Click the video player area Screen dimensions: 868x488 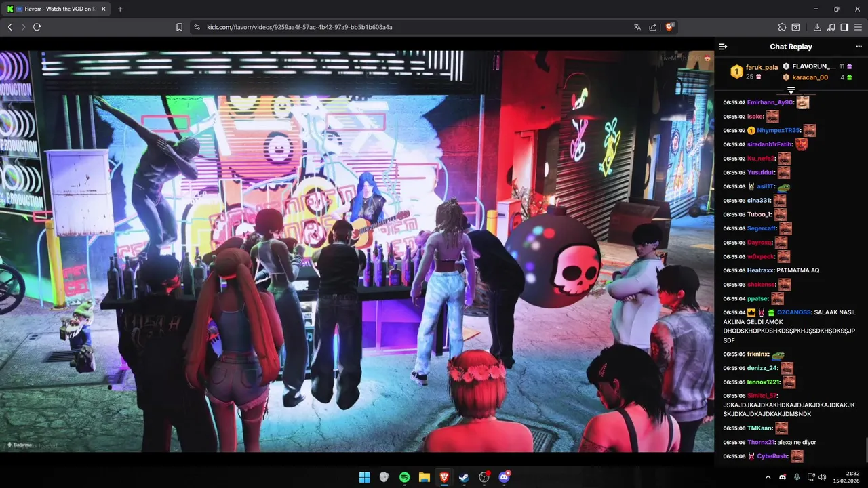coord(357,251)
